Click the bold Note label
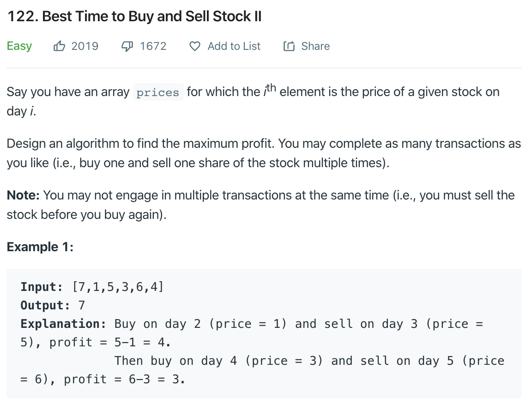The width and height of the screenshot is (532, 411). pyautogui.click(x=23, y=195)
